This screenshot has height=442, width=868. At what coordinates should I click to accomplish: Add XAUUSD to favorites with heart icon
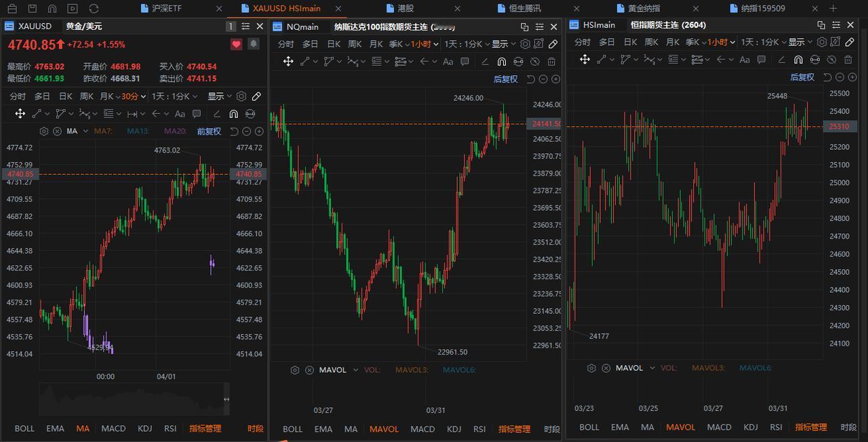click(x=236, y=44)
